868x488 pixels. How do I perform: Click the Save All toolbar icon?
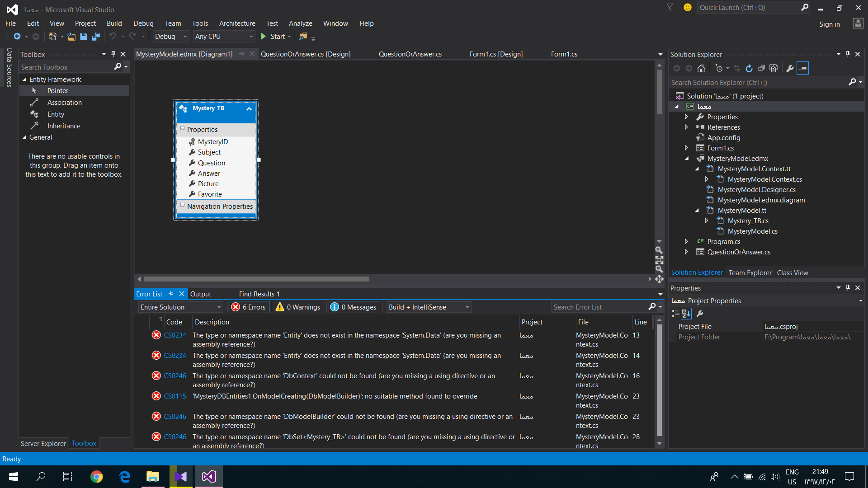[96, 37]
